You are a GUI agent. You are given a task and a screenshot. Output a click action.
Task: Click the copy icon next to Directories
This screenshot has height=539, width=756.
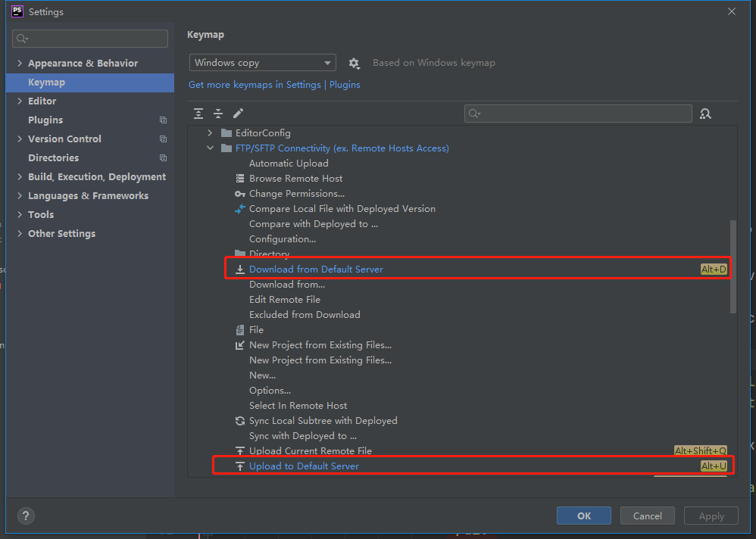click(x=163, y=158)
